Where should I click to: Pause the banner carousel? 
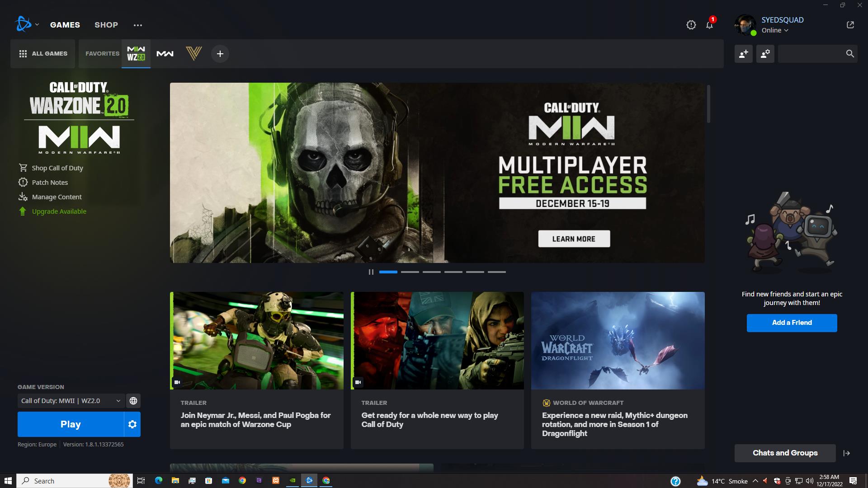coord(371,272)
